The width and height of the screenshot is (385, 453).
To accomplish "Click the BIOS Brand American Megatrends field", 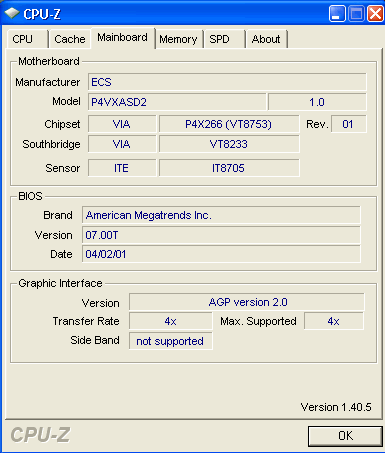I will 221,215.
